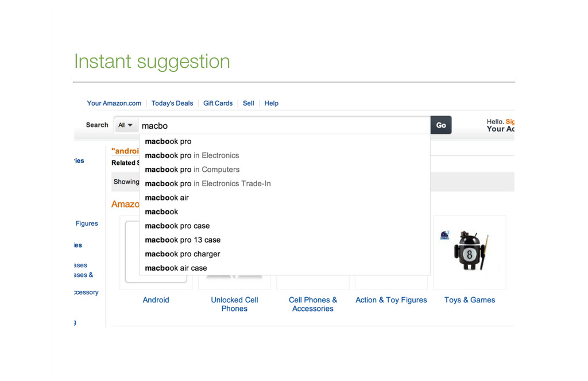Go to Today's Deals
Image resolution: width=588 pixels, height=381 pixels.
tap(172, 103)
